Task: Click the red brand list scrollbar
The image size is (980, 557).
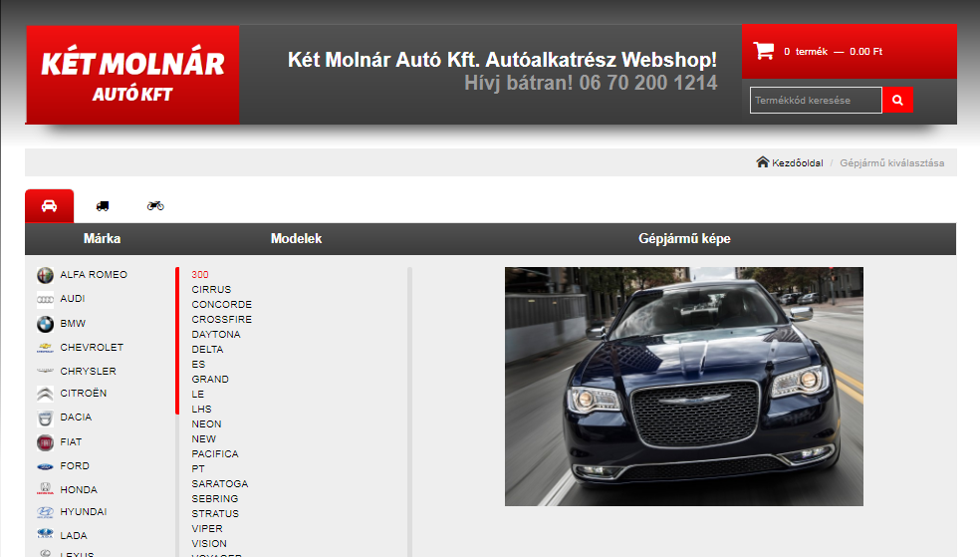Action: click(177, 341)
